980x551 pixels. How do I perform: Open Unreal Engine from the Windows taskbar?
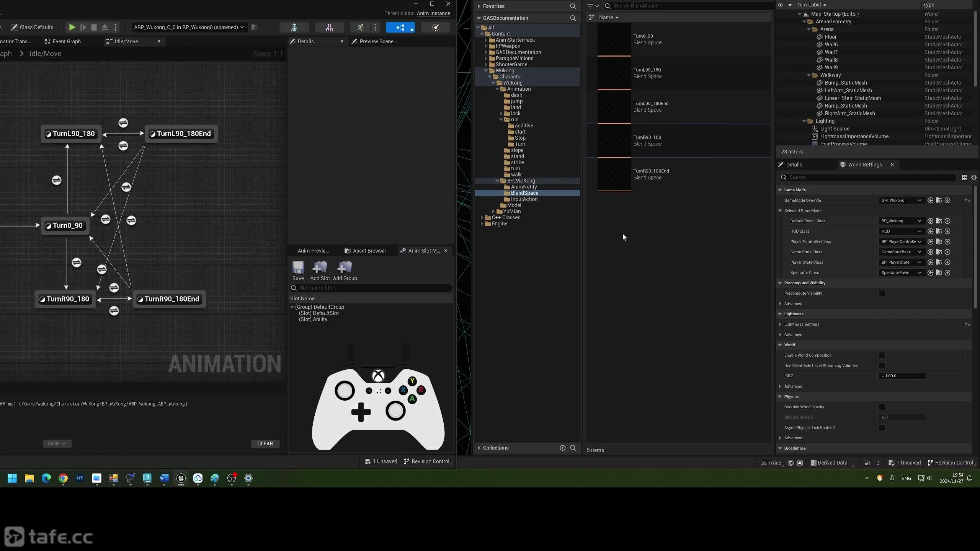(x=181, y=478)
